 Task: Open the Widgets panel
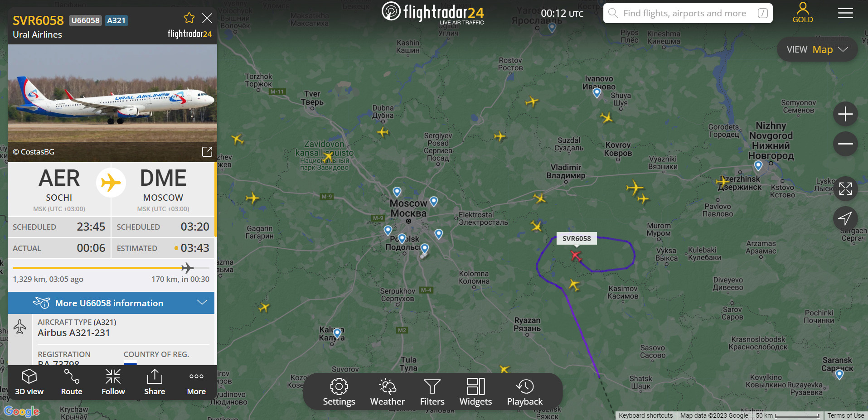475,392
